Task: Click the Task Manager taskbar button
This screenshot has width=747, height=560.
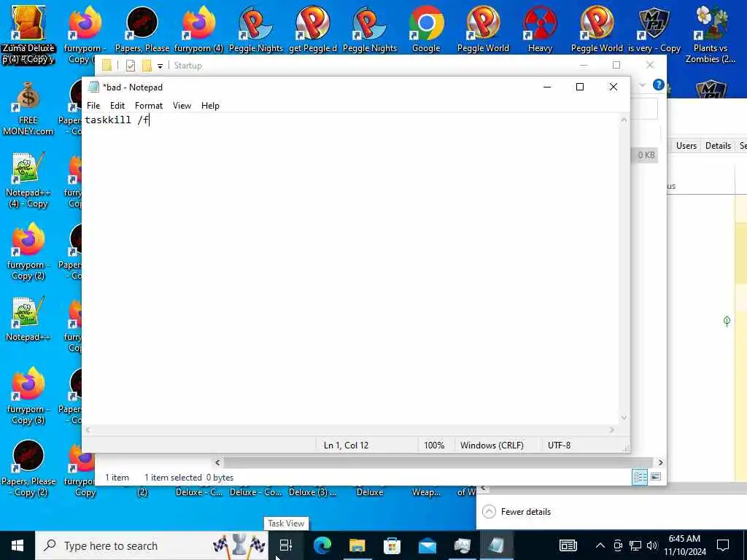Action: pos(462,545)
